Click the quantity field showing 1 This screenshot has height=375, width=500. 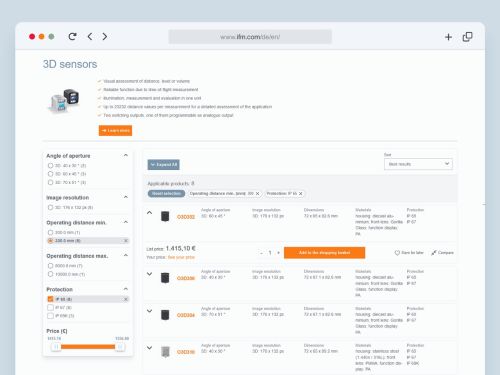[x=270, y=253]
